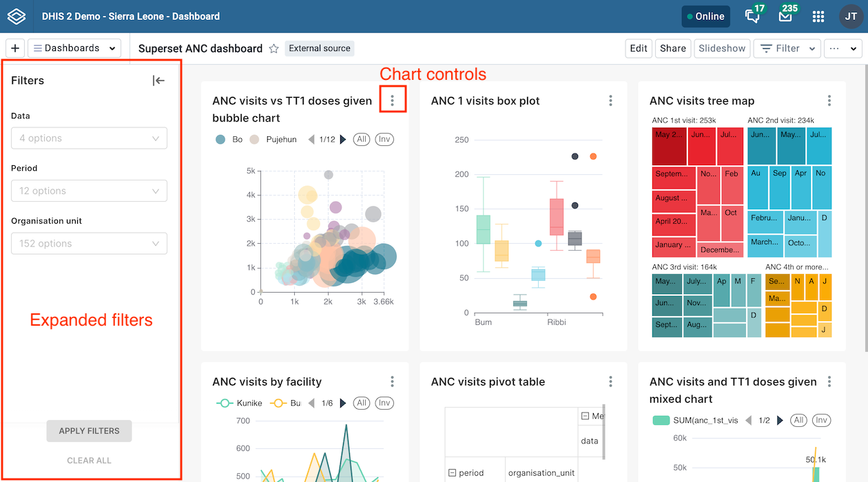The image size is (868, 482).
Task: Toggle Pujehun legend series visibility
Action: click(273, 139)
